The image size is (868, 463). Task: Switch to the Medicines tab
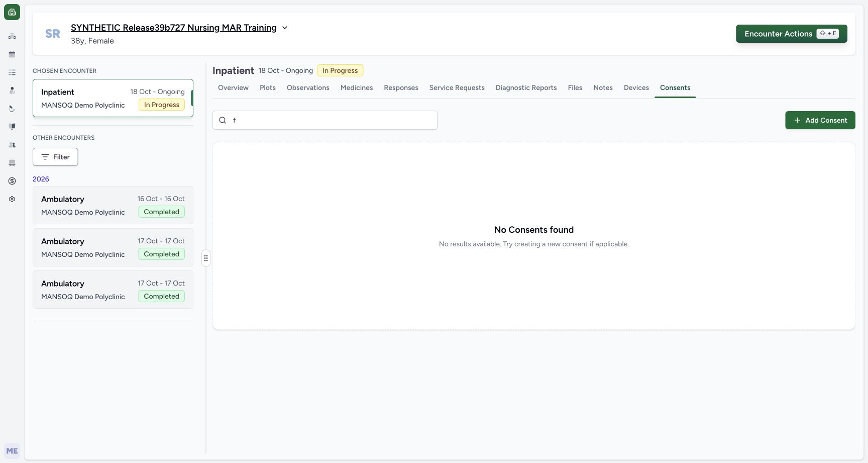tap(357, 87)
